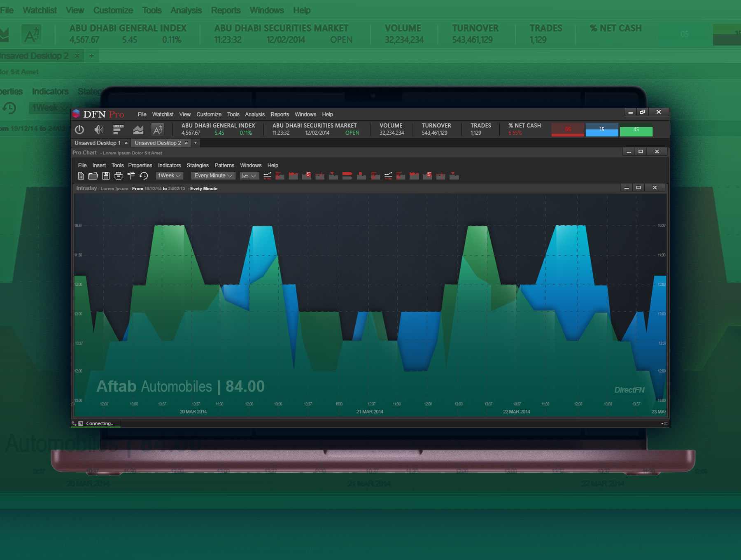Click the Connecting status in the status bar
This screenshot has height=560, width=741.
point(99,424)
